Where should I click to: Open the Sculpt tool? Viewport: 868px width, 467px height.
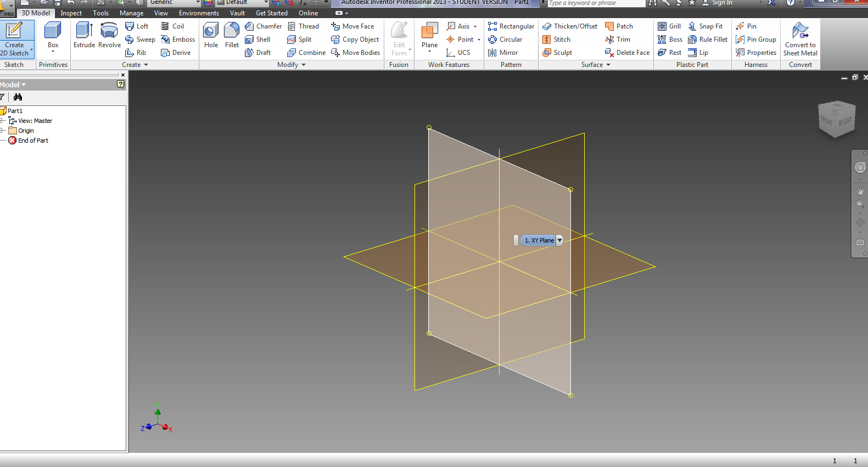tap(557, 53)
